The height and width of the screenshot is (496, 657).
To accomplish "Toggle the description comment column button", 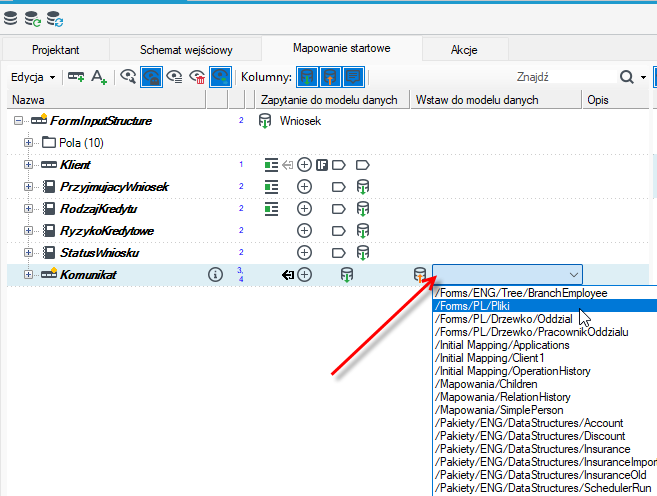I will coord(353,77).
